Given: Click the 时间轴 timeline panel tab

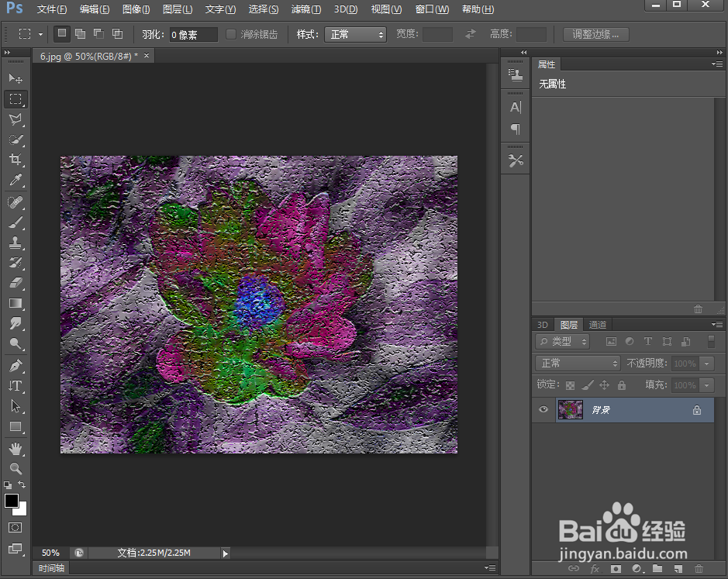Looking at the screenshot, I should [x=51, y=568].
